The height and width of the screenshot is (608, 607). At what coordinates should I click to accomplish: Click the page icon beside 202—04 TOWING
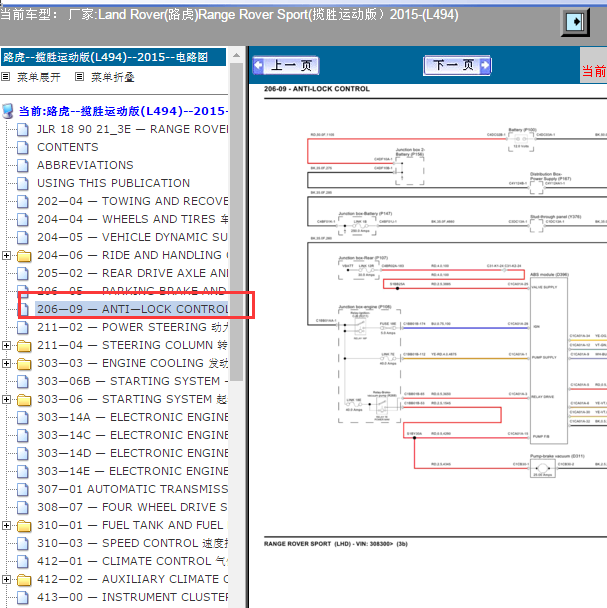pyautogui.click(x=23, y=201)
